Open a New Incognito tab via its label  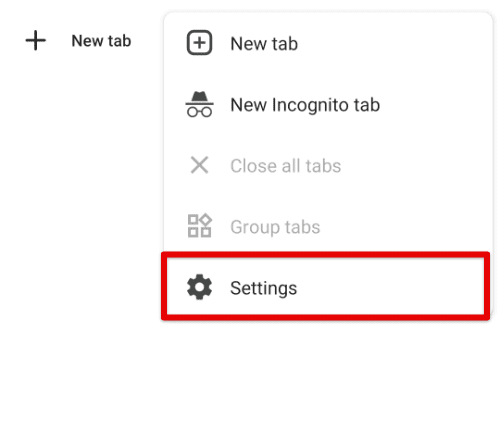(305, 105)
